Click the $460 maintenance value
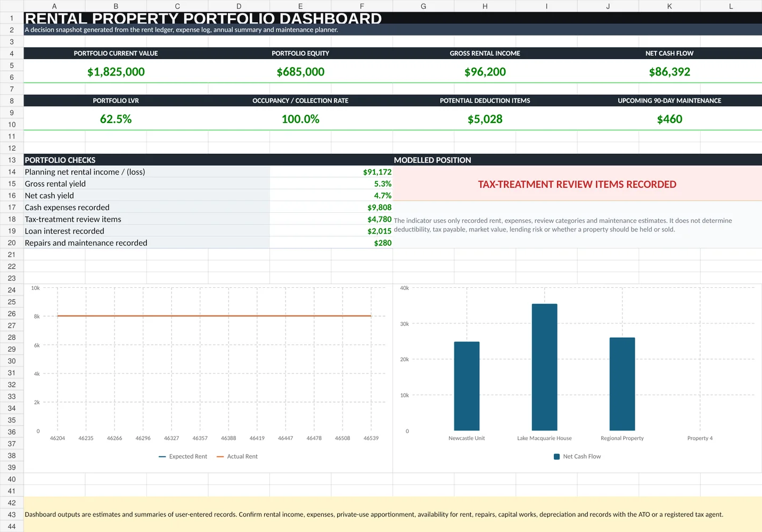This screenshot has width=762, height=532. click(669, 119)
